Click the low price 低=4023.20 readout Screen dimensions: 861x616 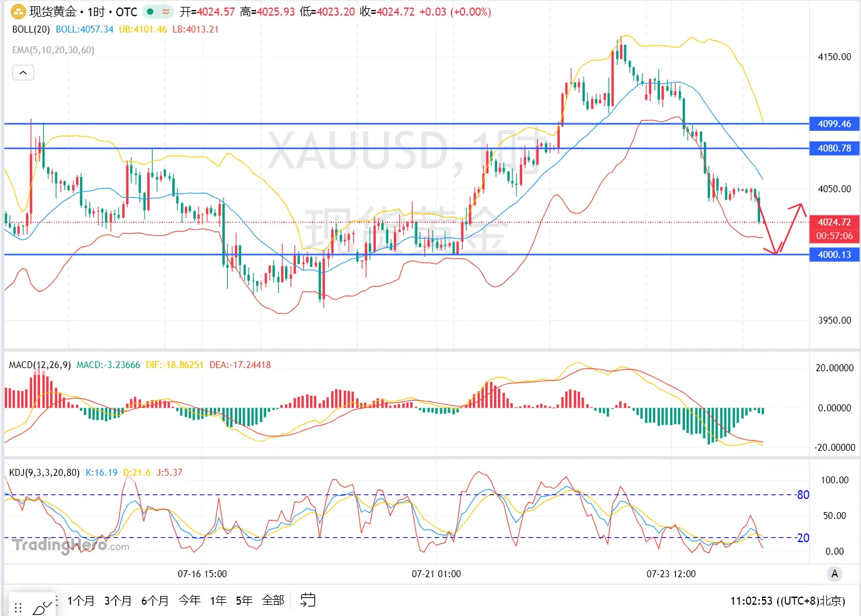coord(327,12)
